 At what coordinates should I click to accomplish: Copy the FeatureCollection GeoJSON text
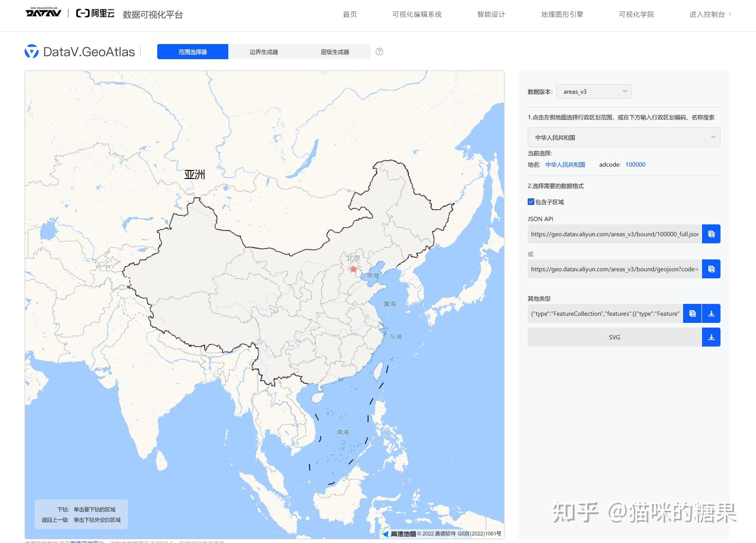point(692,313)
